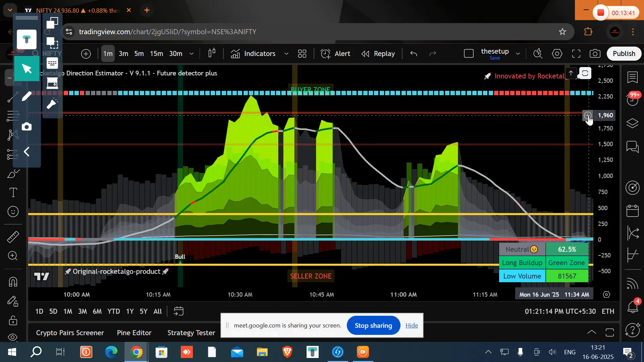Switch to the Strategy Tester tab
Image resolution: width=644 pixels, height=362 pixels.
point(191,333)
